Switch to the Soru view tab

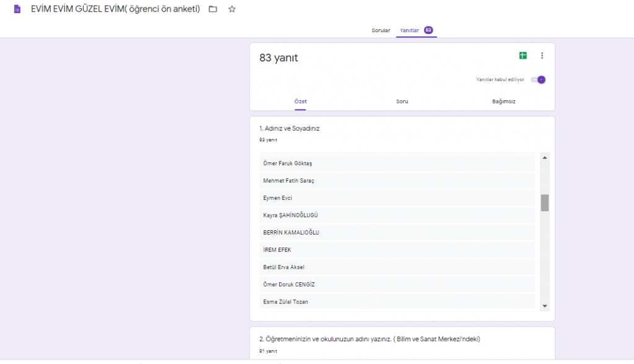(x=402, y=102)
